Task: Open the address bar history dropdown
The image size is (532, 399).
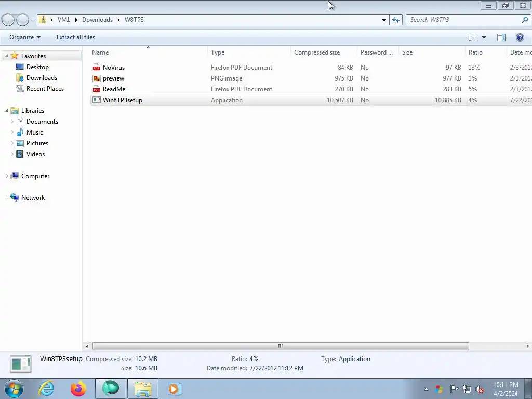Action: [x=384, y=20]
